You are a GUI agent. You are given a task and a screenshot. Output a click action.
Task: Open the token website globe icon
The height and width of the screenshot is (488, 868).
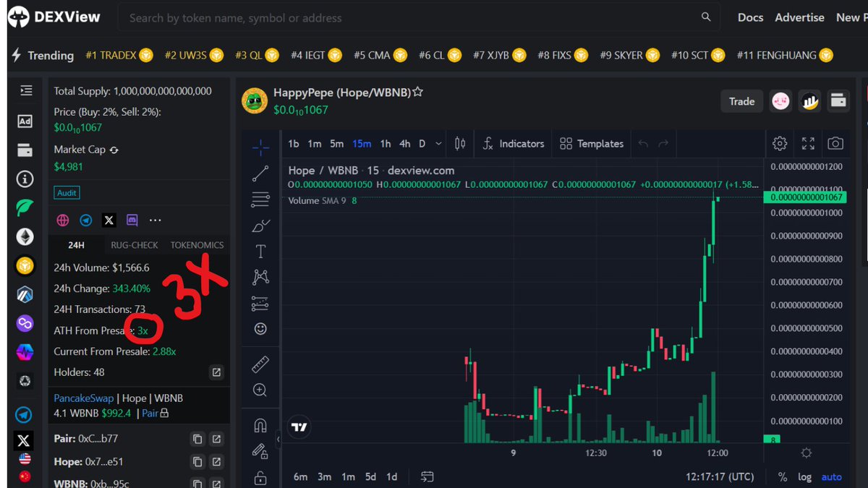coord(63,221)
